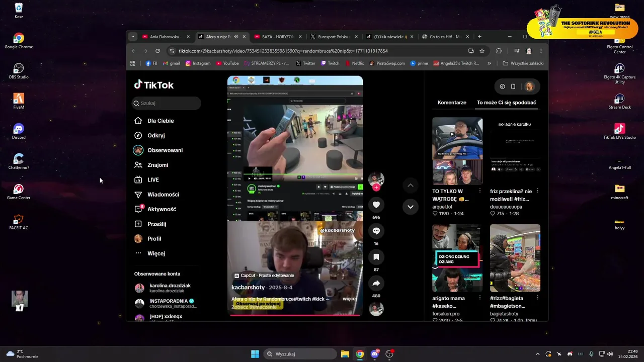Open the 'friz przeklina' video thumbnail
The height and width of the screenshot is (362, 644).
pos(515,151)
